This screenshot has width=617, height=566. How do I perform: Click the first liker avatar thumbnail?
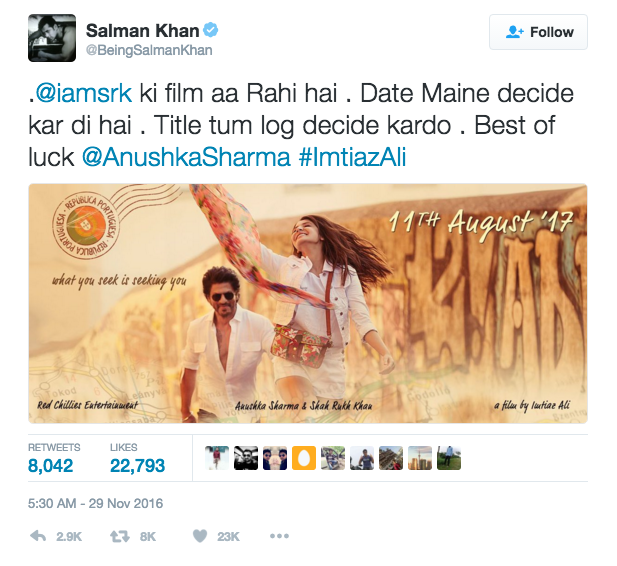(217, 458)
